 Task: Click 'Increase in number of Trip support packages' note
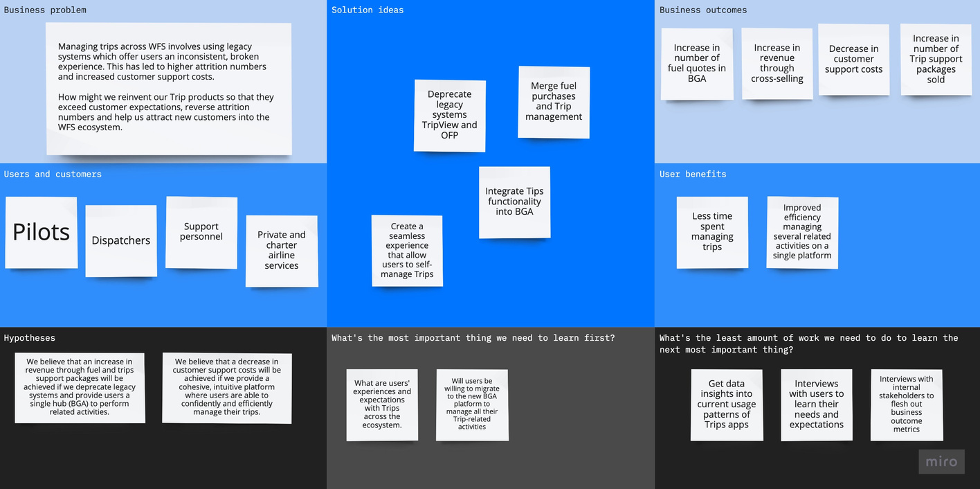pyautogui.click(x=936, y=60)
